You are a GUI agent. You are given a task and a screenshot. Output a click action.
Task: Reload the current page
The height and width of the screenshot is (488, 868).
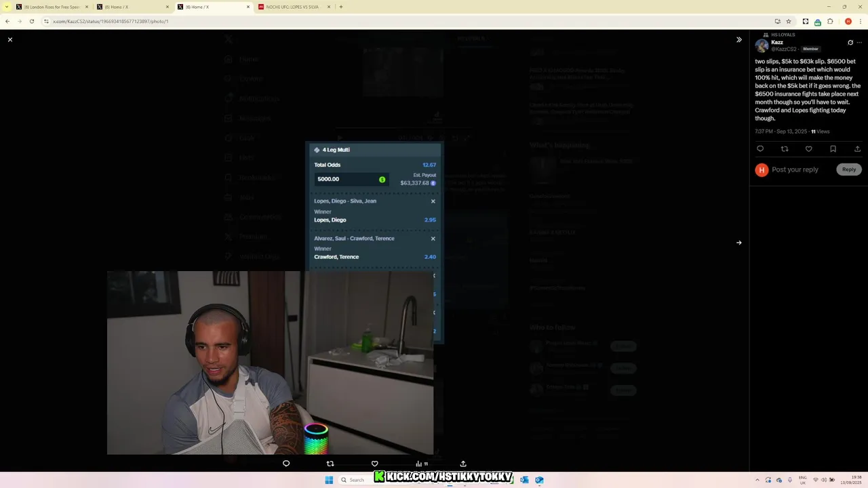[32, 21]
